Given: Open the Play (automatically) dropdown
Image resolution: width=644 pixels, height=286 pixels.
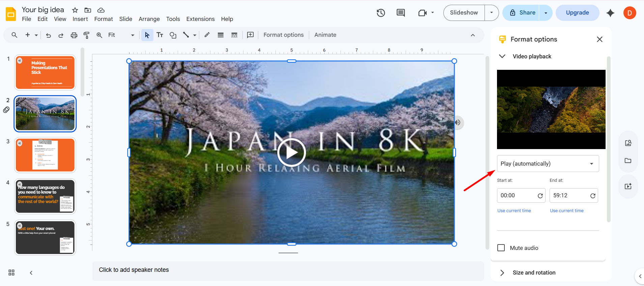Looking at the screenshot, I should [548, 164].
